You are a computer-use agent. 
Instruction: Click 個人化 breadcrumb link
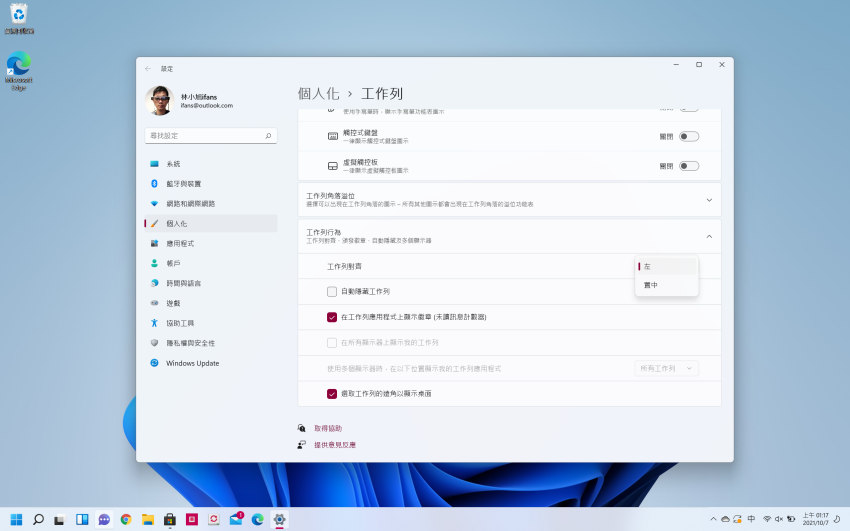pyautogui.click(x=318, y=94)
